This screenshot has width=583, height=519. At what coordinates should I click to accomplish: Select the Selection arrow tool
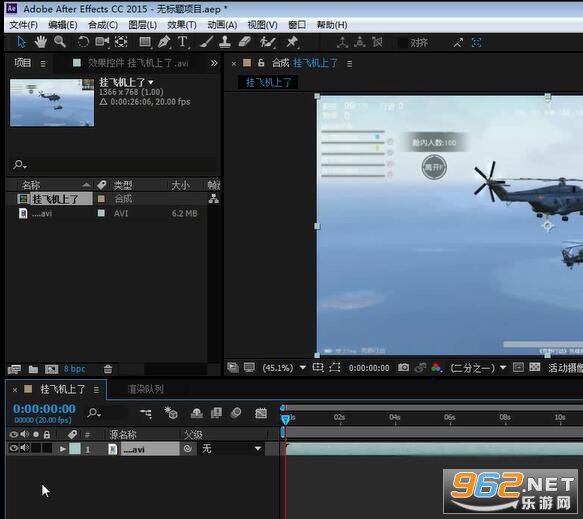click(x=22, y=42)
